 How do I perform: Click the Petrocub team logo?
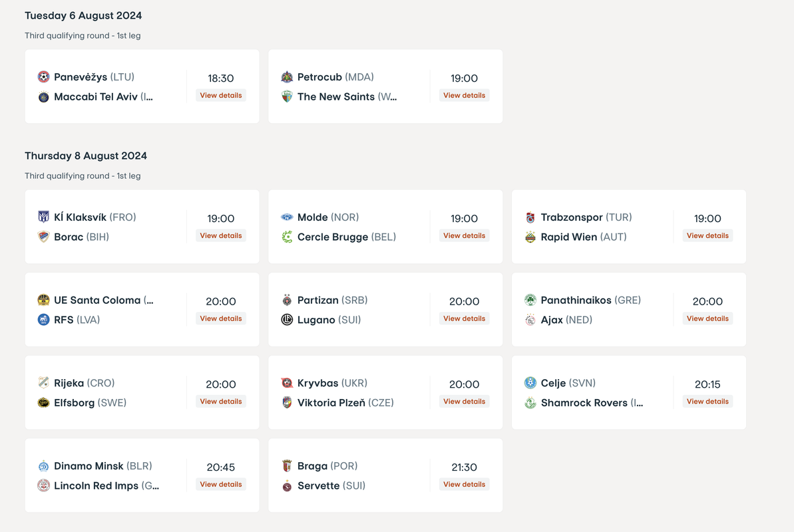(x=287, y=77)
